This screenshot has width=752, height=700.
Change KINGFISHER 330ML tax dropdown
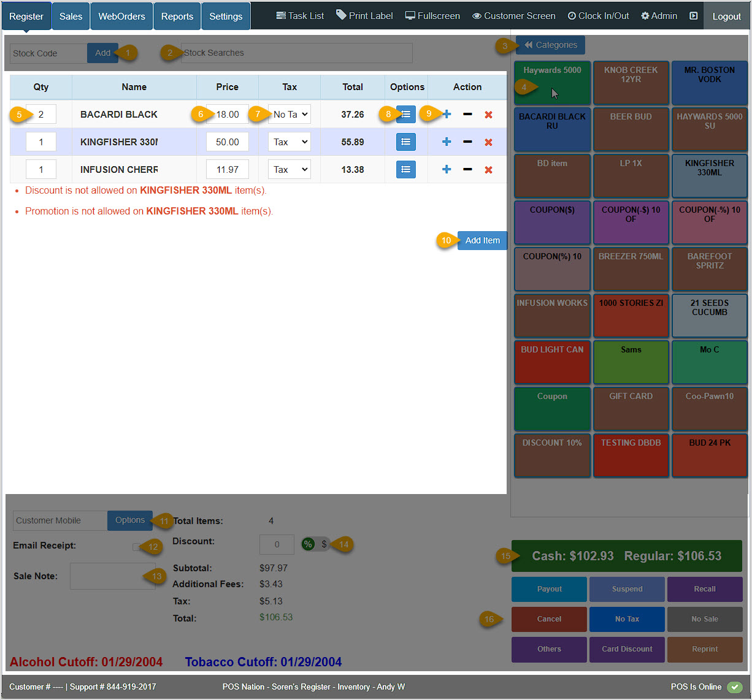click(x=289, y=142)
